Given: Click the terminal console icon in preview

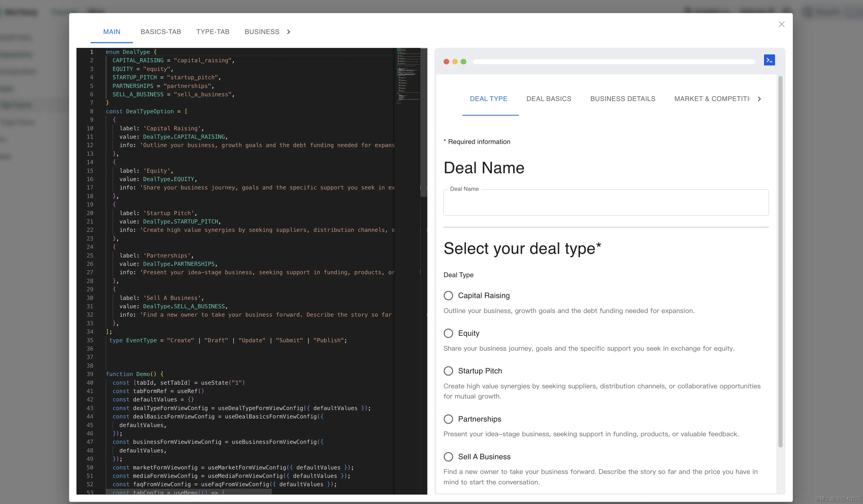Looking at the screenshot, I should pos(769,60).
